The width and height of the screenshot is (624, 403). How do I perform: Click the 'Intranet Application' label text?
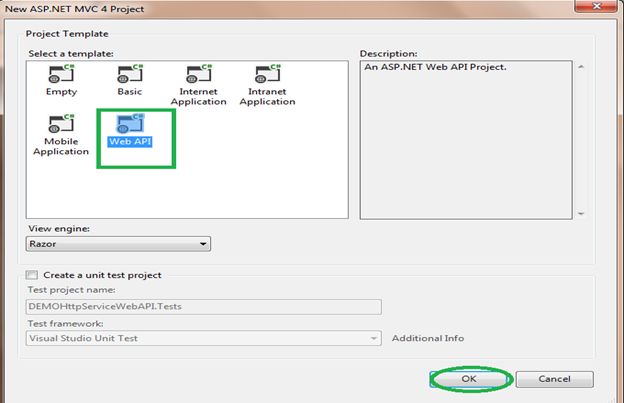[x=267, y=97]
